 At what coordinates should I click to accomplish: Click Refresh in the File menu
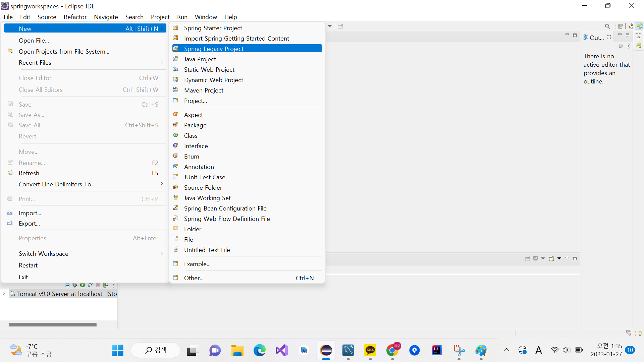85,173
